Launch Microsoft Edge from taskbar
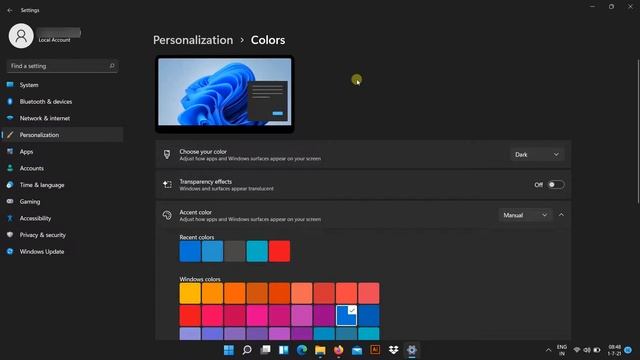The width and height of the screenshot is (640, 360). click(x=302, y=350)
